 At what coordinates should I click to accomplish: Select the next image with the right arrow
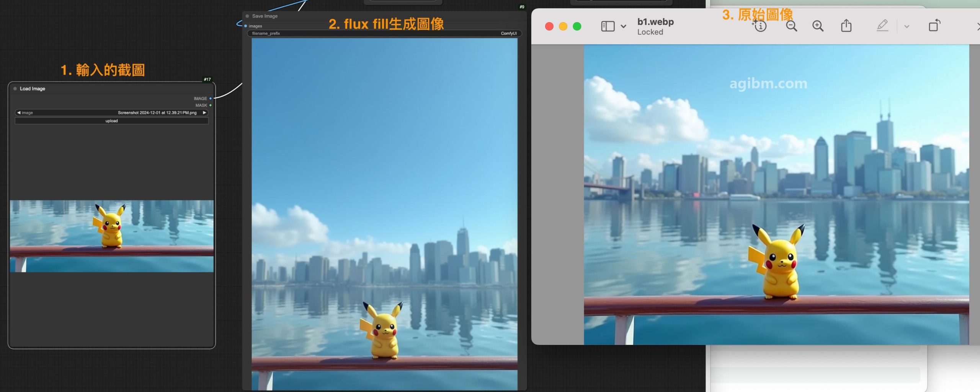pos(204,112)
